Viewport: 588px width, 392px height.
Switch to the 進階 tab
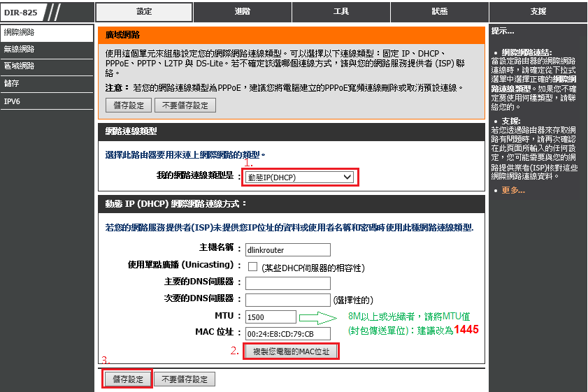pos(242,12)
